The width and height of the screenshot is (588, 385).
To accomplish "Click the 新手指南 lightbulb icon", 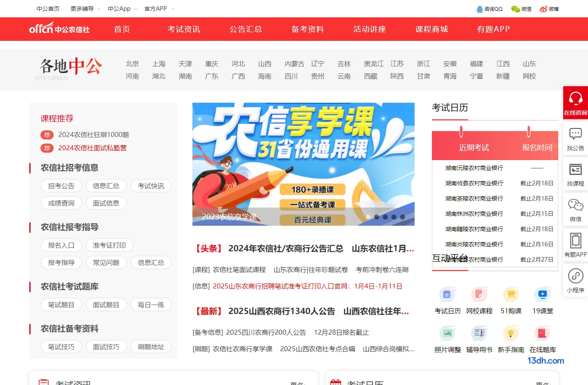I will pos(511,333).
